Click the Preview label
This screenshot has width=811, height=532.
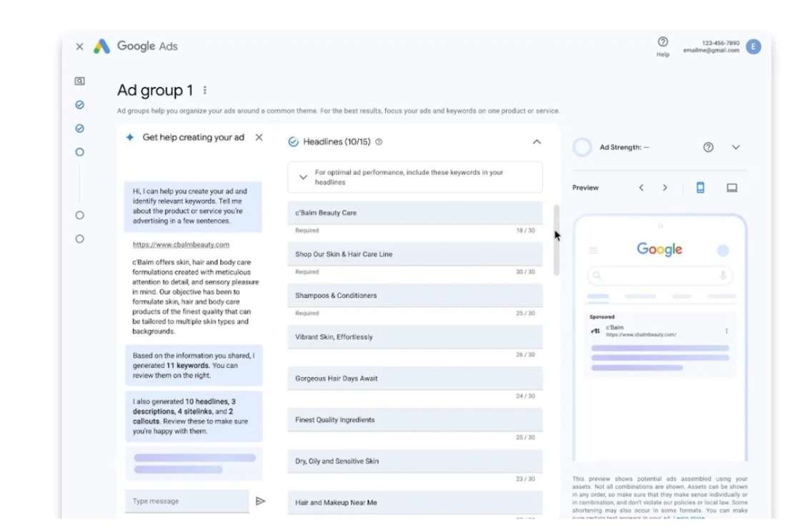[585, 188]
